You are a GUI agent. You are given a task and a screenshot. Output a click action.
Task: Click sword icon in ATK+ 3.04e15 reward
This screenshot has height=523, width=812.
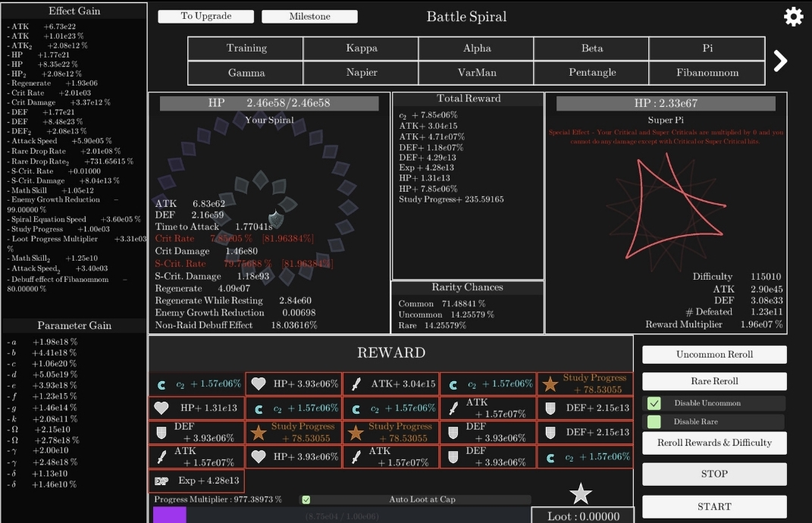[356, 384]
